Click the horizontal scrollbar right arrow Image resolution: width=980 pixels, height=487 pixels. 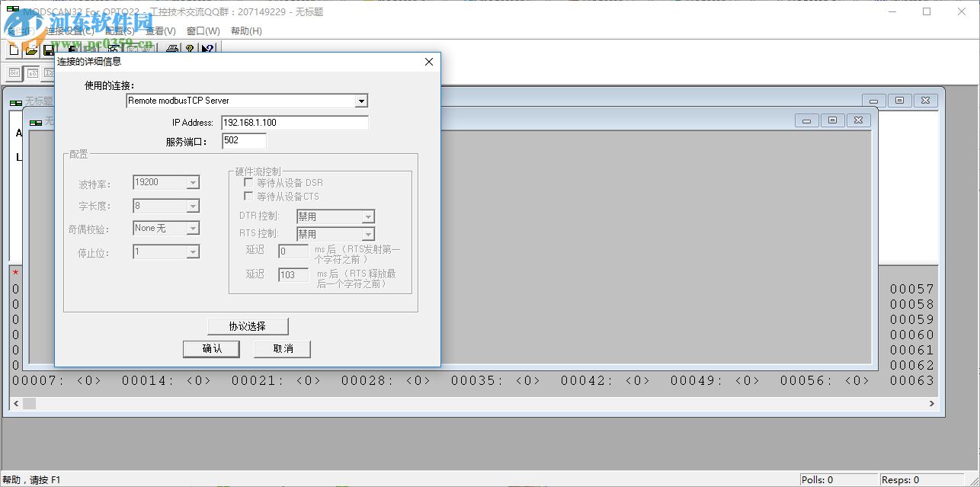pyautogui.click(x=932, y=404)
